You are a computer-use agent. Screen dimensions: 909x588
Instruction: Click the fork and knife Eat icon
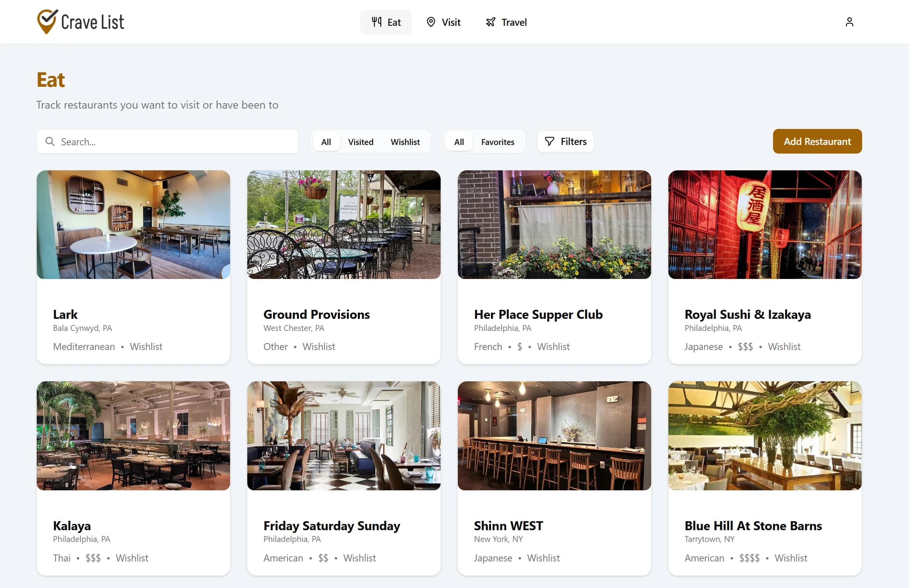[x=377, y=22]
